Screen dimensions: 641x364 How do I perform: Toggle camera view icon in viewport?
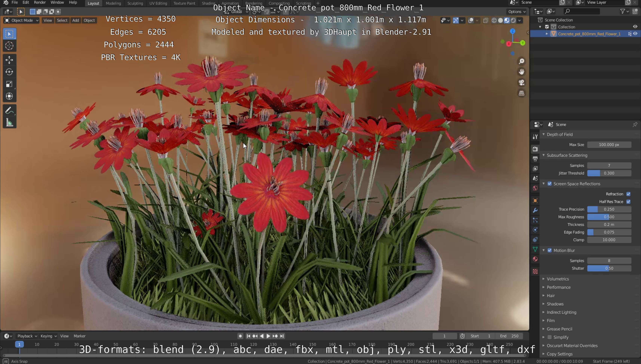coord(521,82)
